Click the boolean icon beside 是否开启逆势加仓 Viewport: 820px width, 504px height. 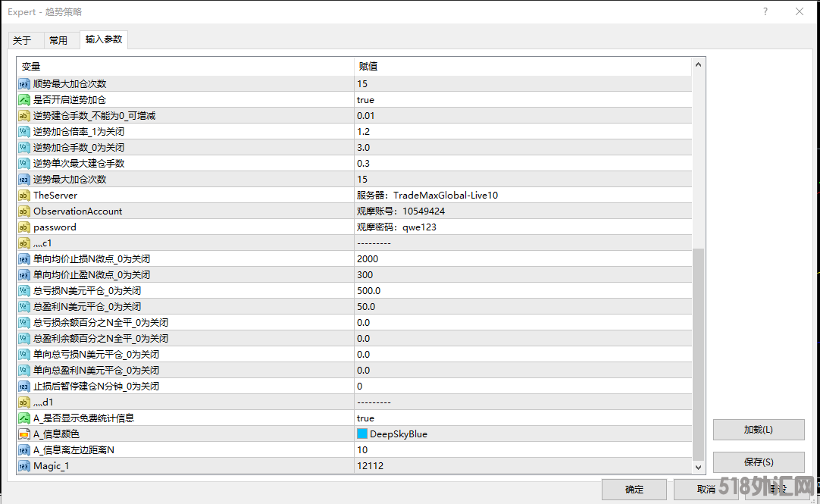pos(23,100)
